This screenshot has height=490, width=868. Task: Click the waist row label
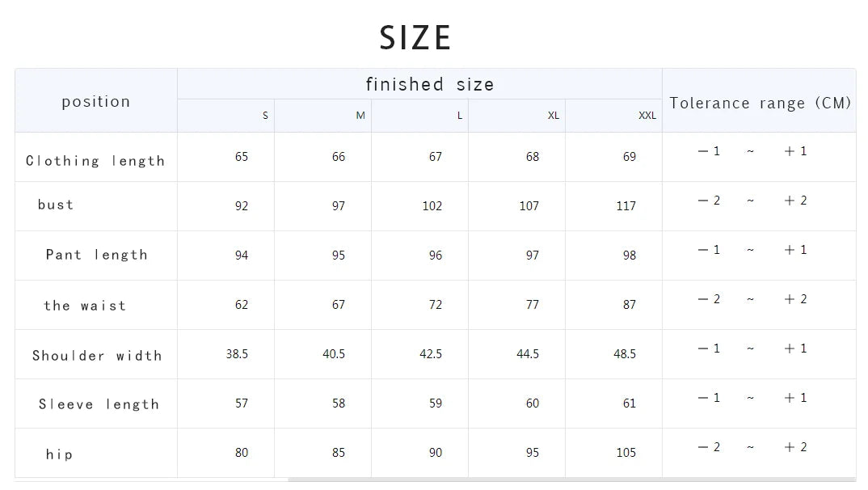pos(85,306)
